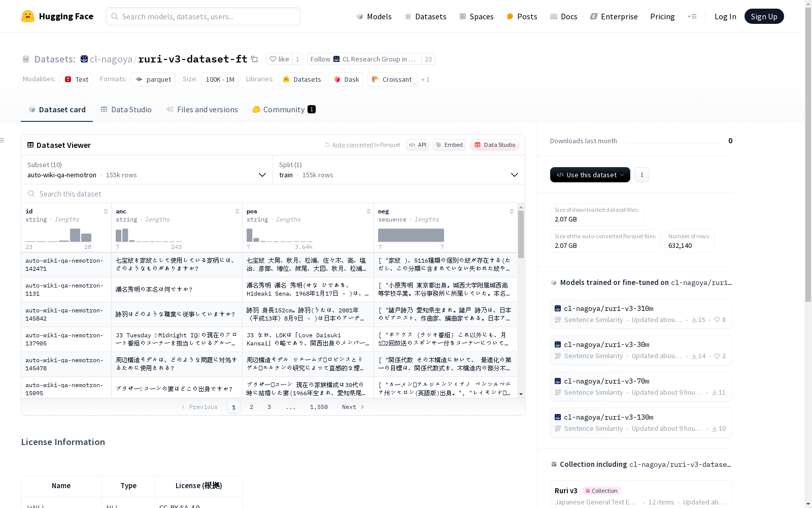Select Datasets library tag
Image resolution: width=812 pixels, height=508 pixels.
(302, 79)
